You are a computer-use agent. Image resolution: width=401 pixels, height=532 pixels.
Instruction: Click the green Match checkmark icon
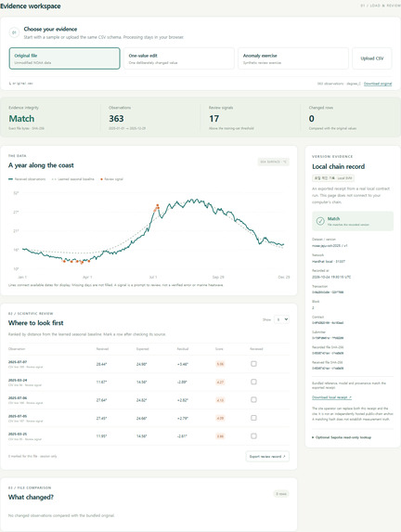tap(320, 221)
